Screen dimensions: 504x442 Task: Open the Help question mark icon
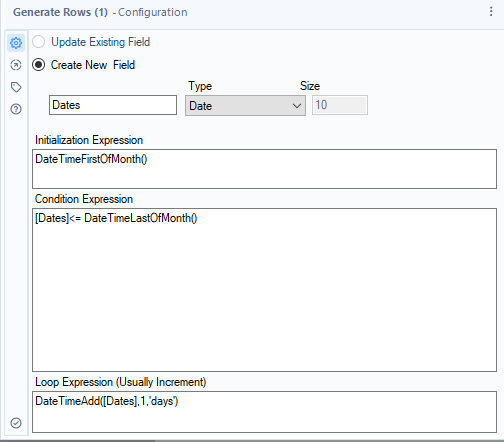16,109
